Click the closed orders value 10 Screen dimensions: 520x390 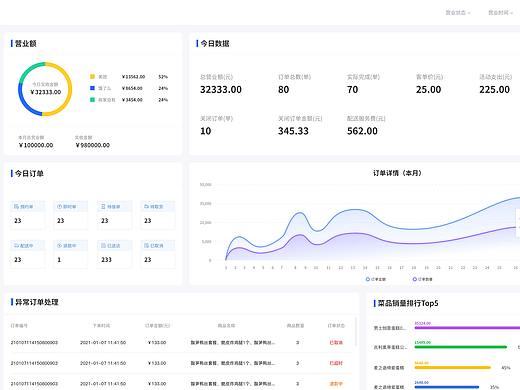point(206,131)
